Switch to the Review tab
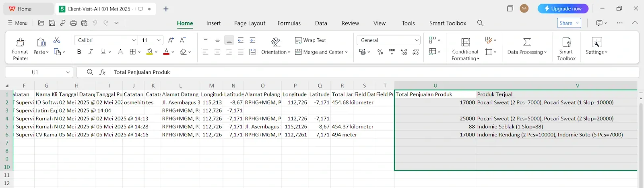This screenshot has height=188, width=644. [x=350, y=23]
